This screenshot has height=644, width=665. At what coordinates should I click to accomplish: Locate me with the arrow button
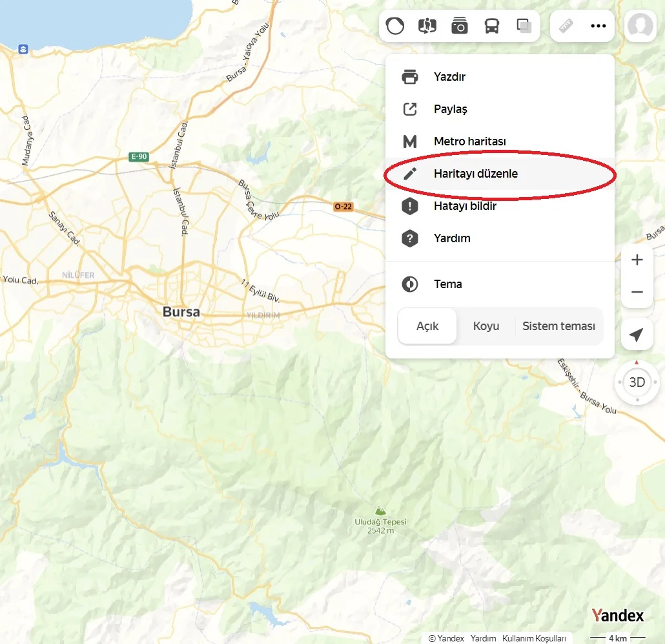pos(637,335)
